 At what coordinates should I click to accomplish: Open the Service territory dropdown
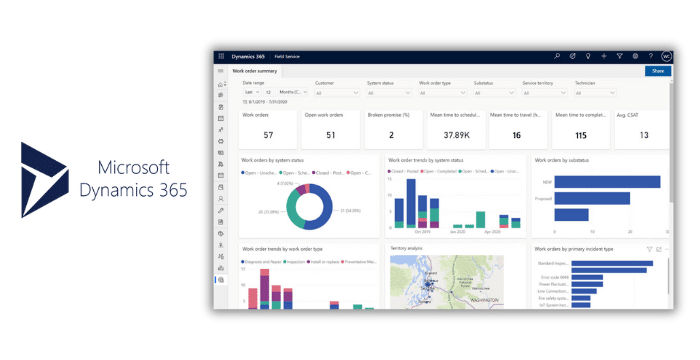(x=545, y=93)
